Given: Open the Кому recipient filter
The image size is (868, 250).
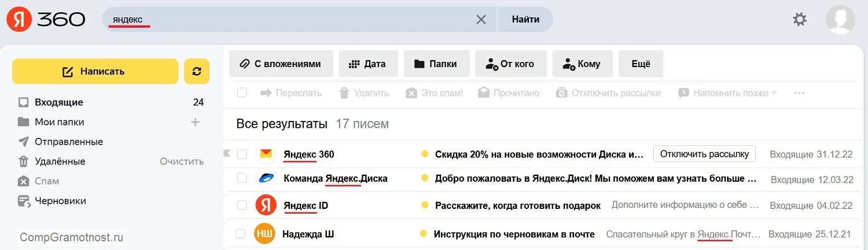Looking at the screenshot, I should tap(582, 64).
